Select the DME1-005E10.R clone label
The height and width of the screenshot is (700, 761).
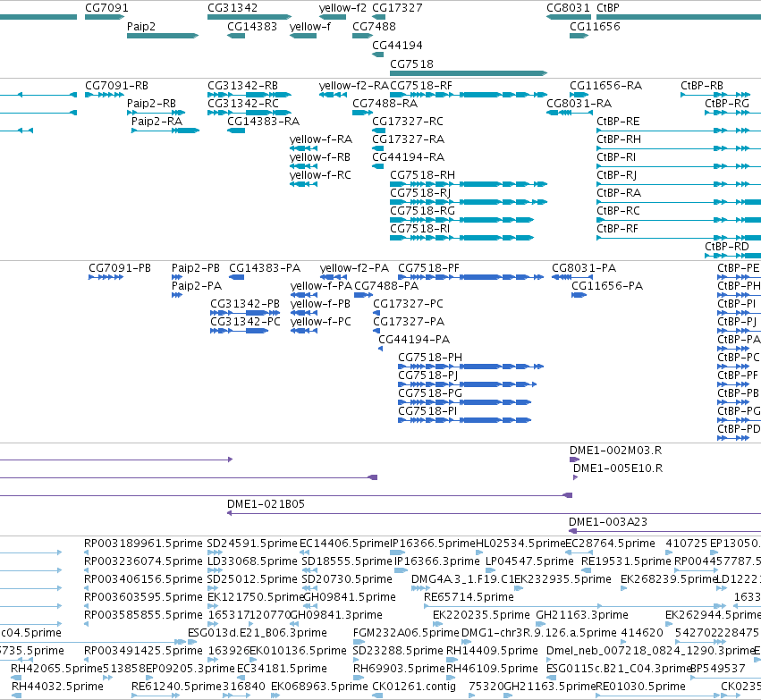(x=618, y=468)
